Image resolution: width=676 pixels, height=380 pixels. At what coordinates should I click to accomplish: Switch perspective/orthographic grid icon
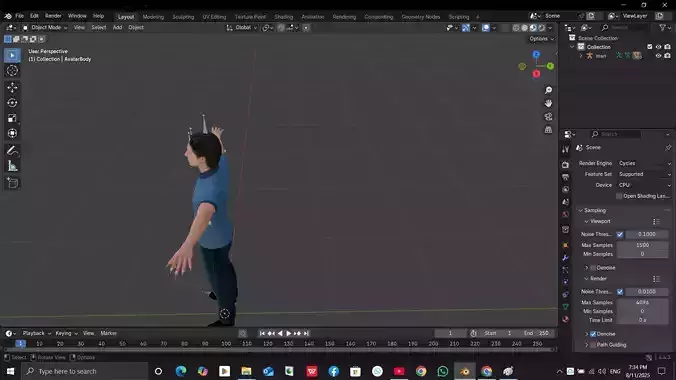(548, 130)
